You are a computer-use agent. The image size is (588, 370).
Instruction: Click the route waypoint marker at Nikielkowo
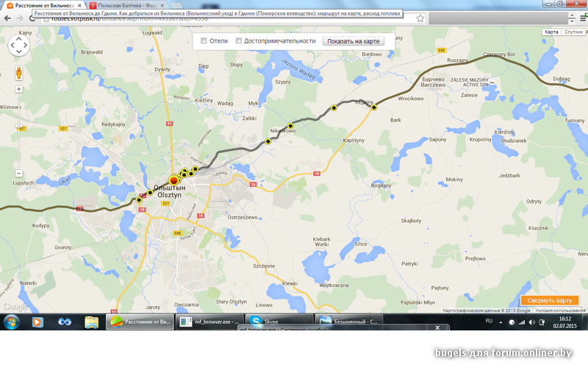290,126
